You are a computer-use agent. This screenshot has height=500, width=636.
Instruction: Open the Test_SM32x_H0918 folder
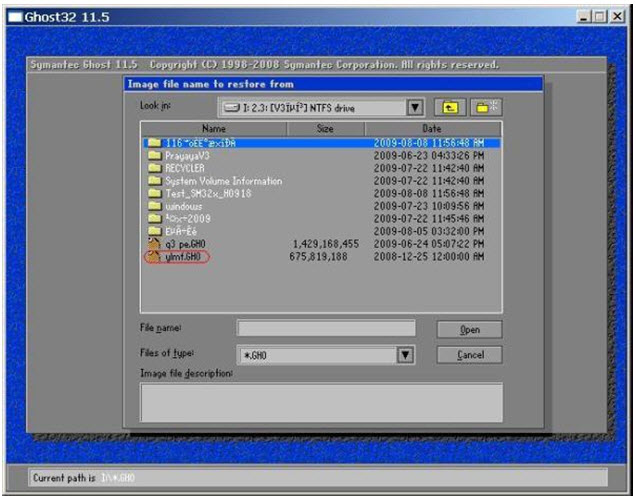tap(198, 193)
